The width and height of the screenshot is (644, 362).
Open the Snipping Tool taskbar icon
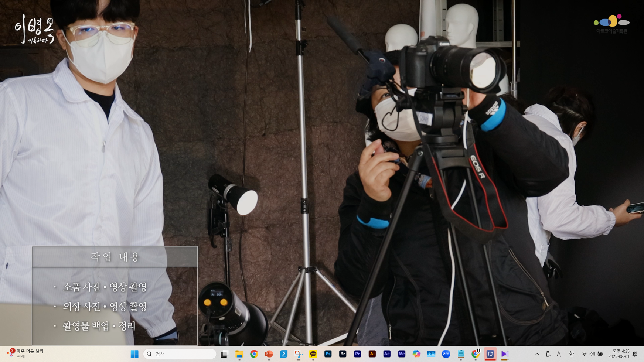[298, 354]
